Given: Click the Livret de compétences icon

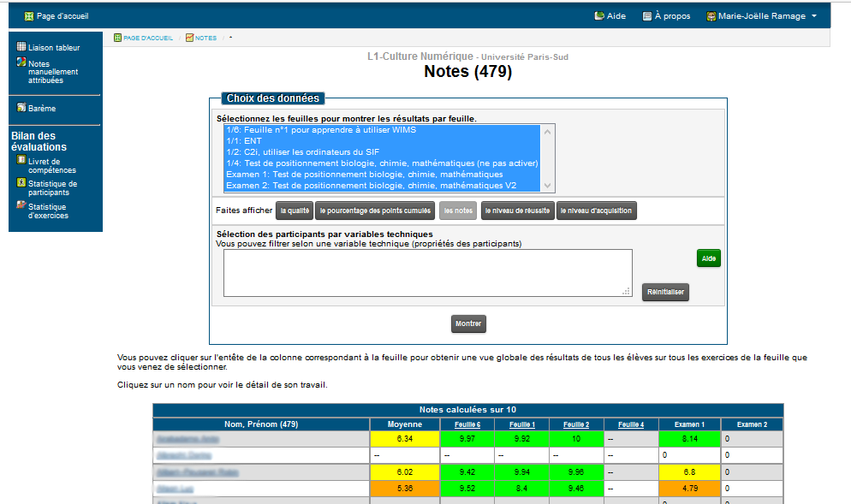Looking at the screenshot, I should coord(21,160).
